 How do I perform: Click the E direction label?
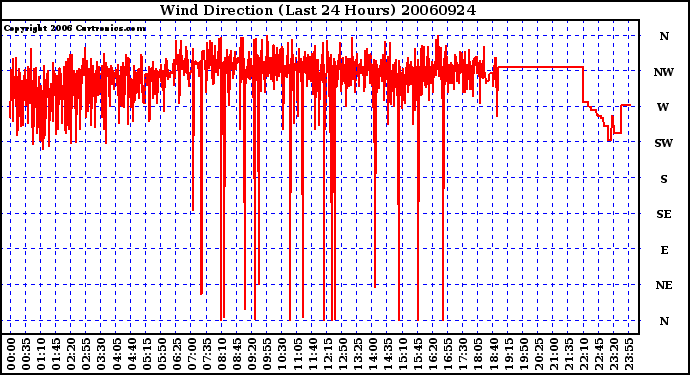[664, 250]
